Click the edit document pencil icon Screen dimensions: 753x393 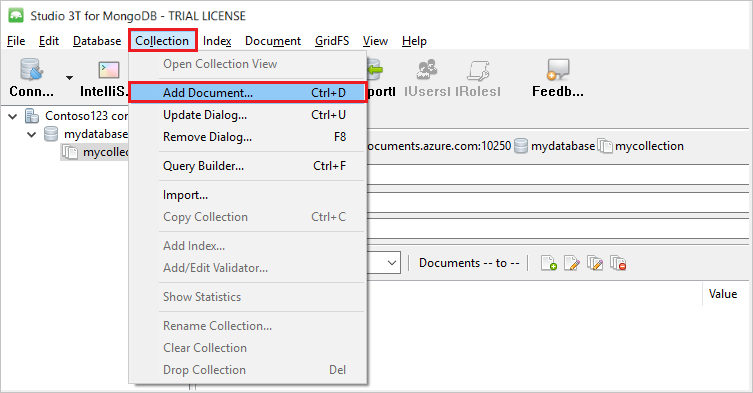[x=571, y=263]
